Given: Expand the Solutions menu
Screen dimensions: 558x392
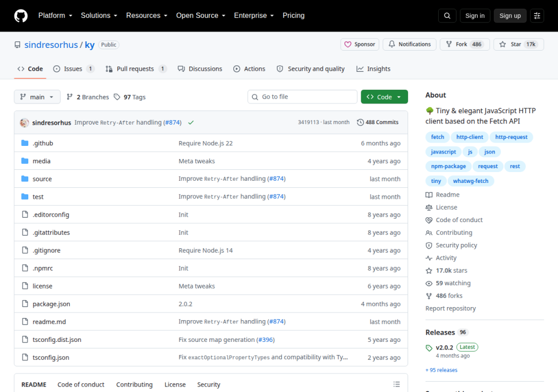Looking at the screenshot, I should click(x=99, y=16).
